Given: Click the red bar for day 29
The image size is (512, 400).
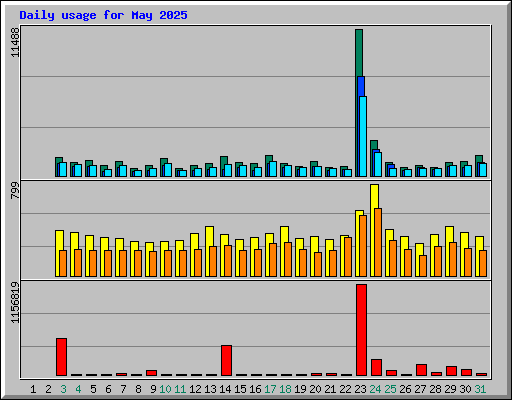Looking at the screenshot, I should tap(451, 371).
